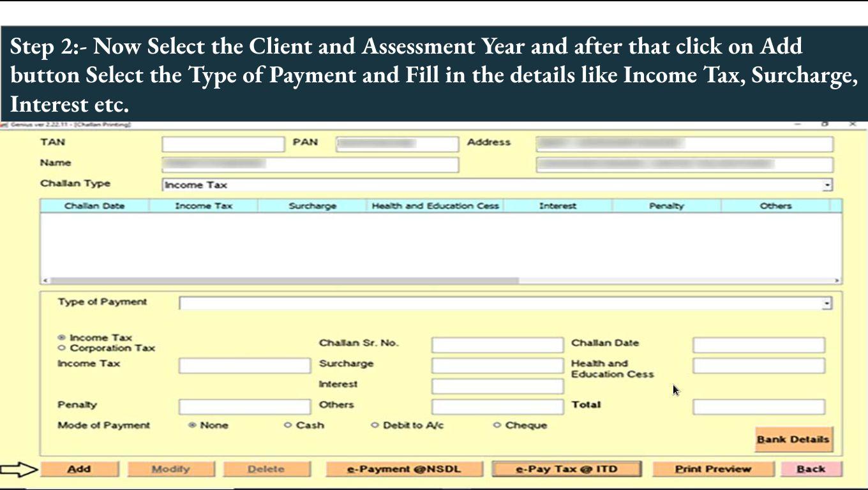Click the Name input field
The height and width of the screenshot is (490, 868).
[x=310, y=165]
